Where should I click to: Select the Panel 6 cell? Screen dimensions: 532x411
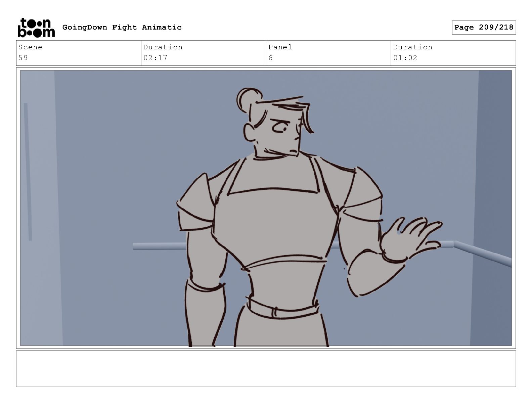[x=328, y=53]
